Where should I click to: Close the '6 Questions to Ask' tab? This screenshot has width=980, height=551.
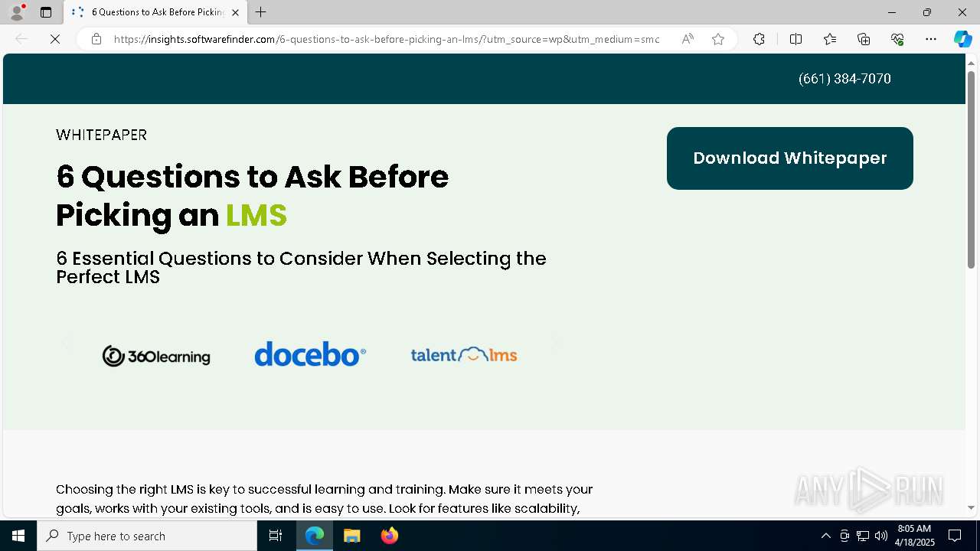(235, 12)
